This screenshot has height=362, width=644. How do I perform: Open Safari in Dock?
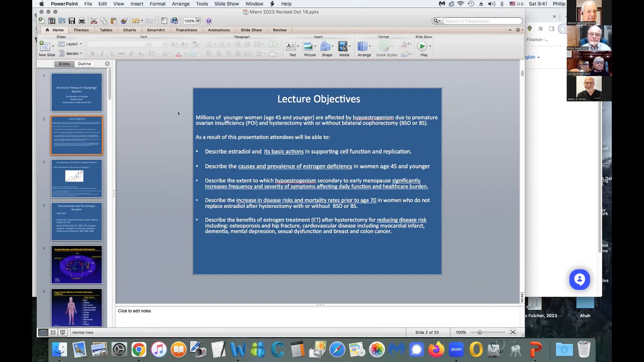337,350
